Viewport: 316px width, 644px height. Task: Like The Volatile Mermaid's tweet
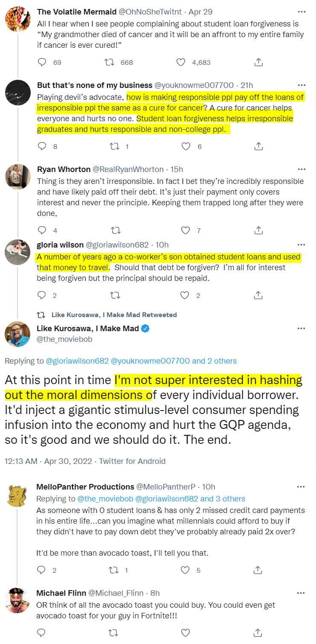tap(181, 62)
